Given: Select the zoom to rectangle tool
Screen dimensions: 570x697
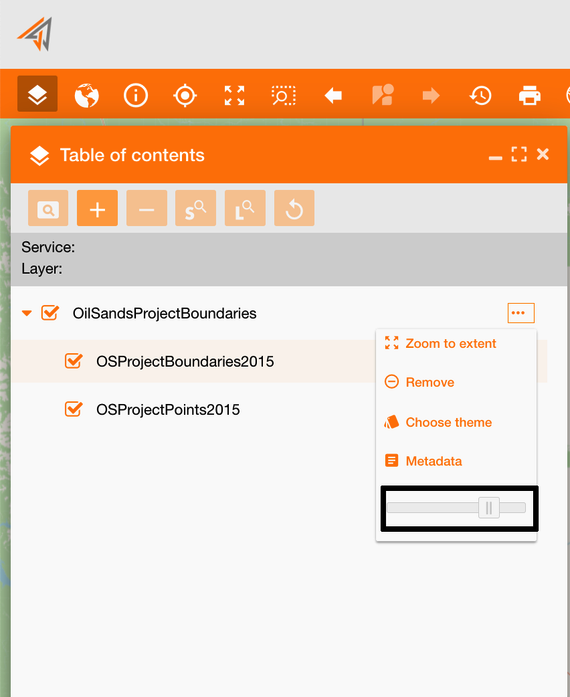Looking at the screenshot, I should [x=284, y=95].
